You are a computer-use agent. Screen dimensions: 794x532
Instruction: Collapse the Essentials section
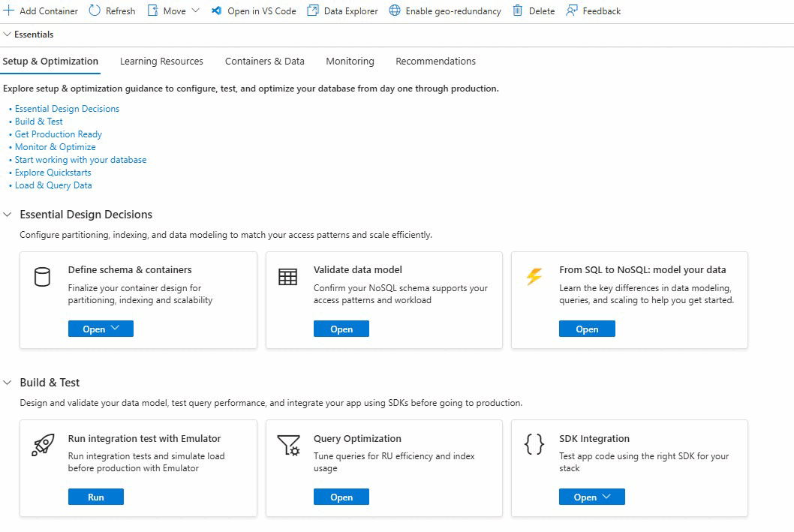(7, 35)
